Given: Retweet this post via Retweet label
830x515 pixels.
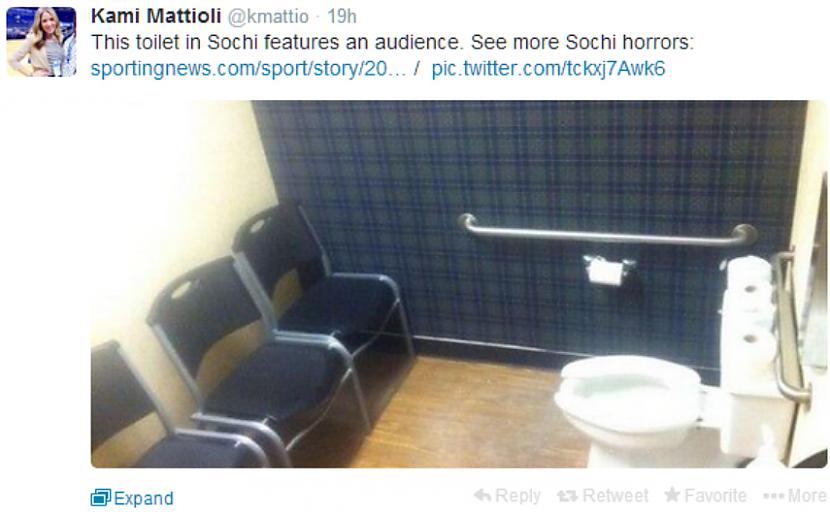Looking at the screenshot, I should 615,495.
